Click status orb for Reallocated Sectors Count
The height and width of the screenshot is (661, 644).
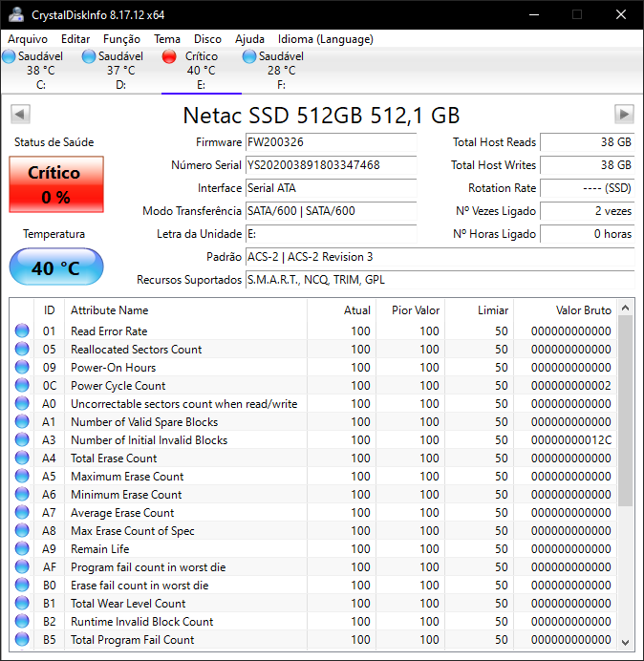pos(22,349)
